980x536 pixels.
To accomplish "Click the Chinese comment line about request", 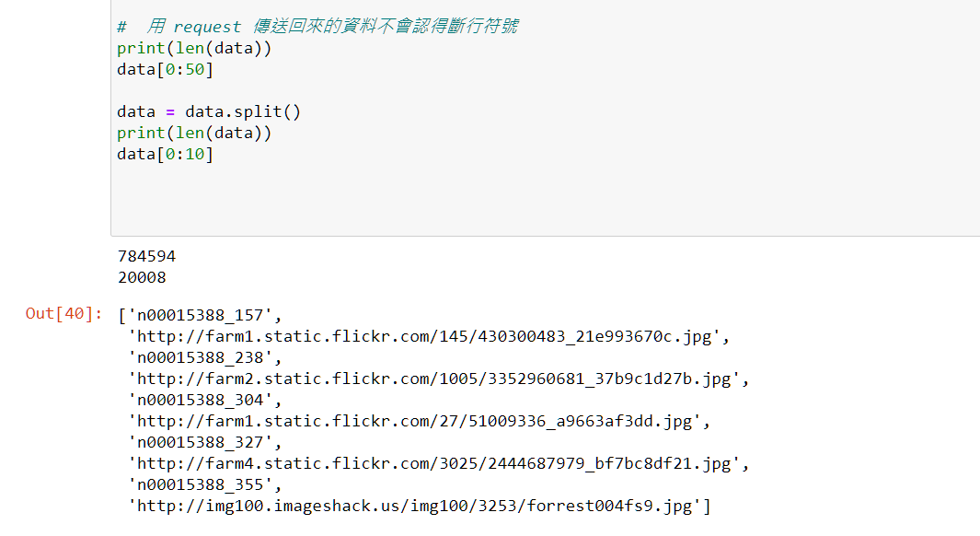I will 317,27.
